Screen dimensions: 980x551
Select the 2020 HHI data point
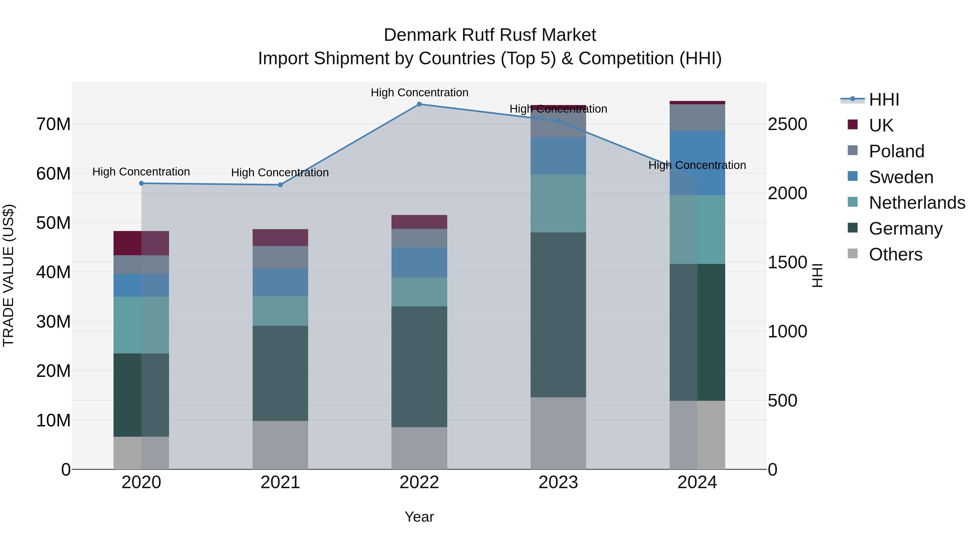[x=142, y=183]
